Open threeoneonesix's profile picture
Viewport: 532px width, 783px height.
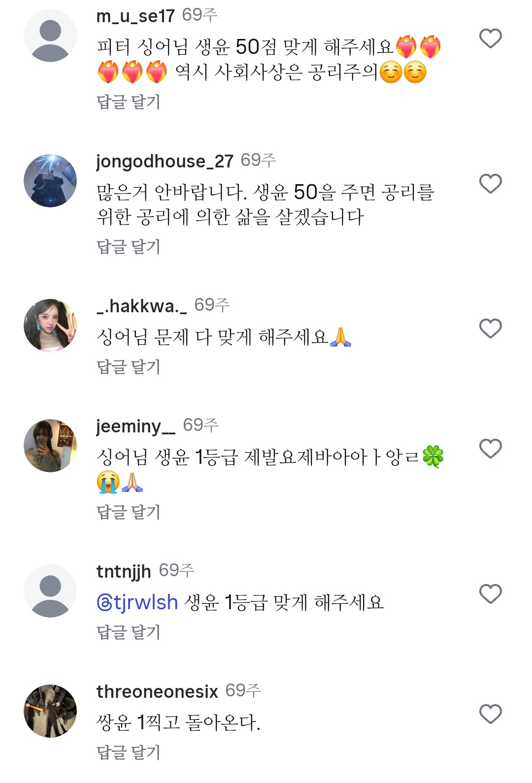[50, 711]
